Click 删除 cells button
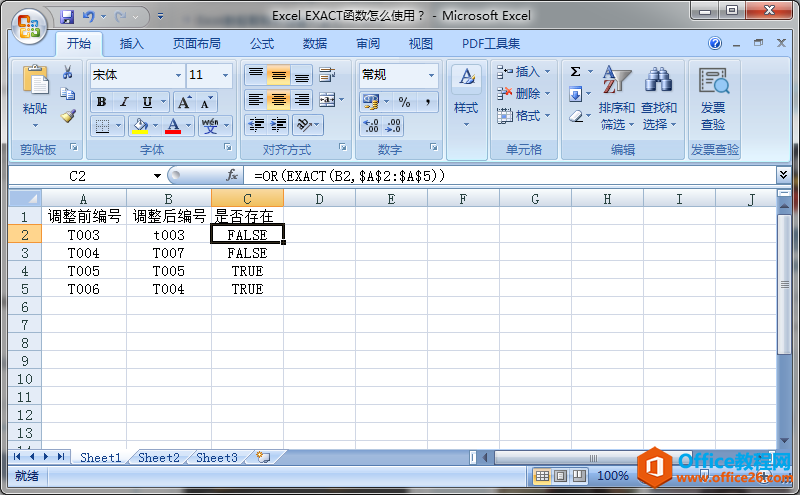 523,94
